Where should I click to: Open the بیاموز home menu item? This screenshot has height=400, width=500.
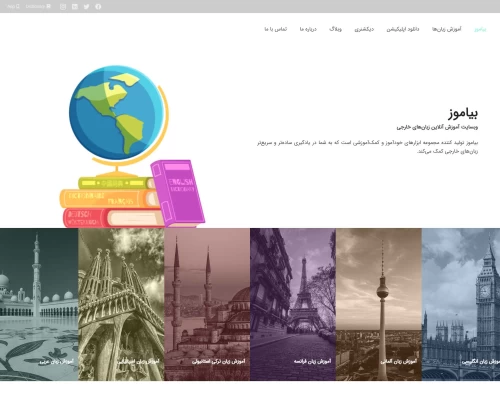(480, 29)
